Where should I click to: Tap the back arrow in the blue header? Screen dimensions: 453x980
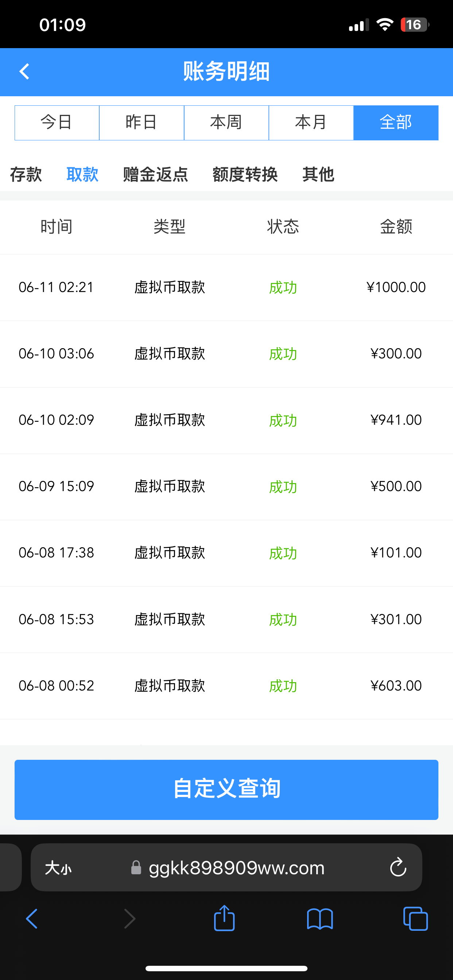pyautogui.click(x=24, y=71)
